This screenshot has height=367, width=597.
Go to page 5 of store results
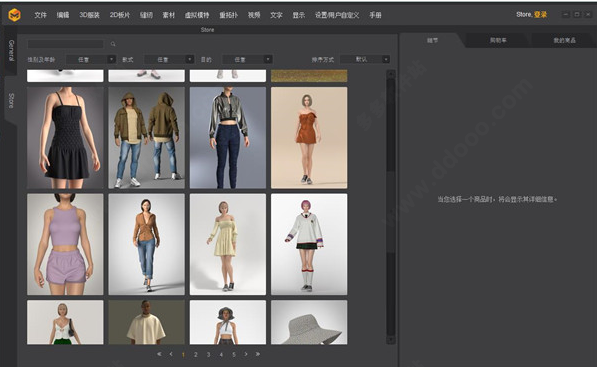(x=233, y=354)
